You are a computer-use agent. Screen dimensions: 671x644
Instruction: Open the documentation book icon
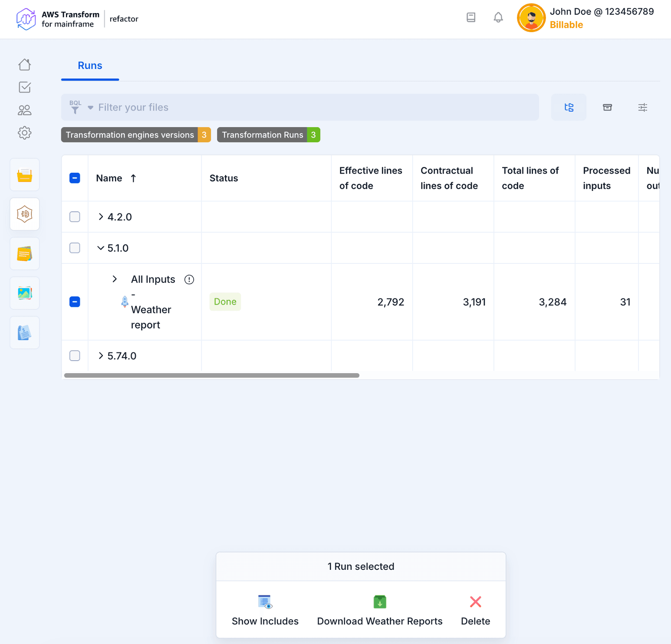pos(471,17)
